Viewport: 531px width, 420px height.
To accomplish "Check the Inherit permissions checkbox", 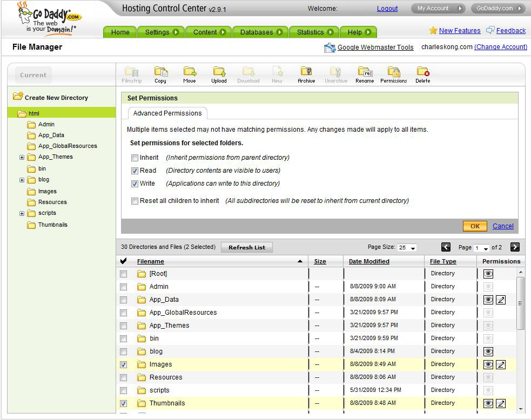I will coord(135,158).
